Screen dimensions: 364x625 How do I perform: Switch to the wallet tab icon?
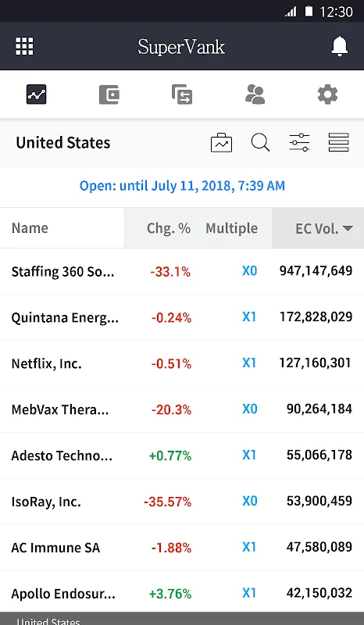[x=109, y=95]
